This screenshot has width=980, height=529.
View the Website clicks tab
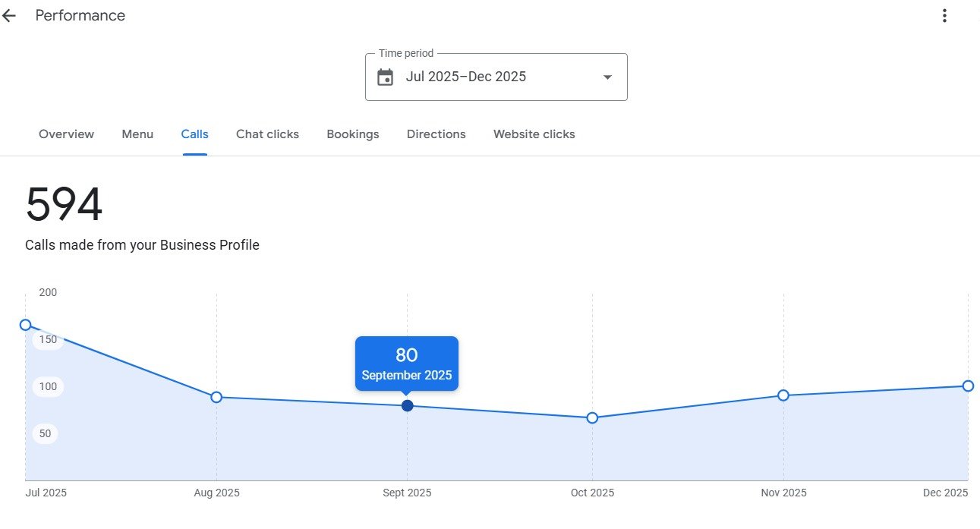[534, 134]
